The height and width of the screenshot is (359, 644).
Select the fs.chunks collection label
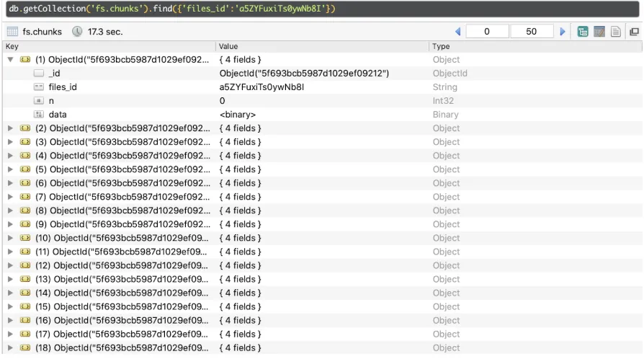point(42,32)
